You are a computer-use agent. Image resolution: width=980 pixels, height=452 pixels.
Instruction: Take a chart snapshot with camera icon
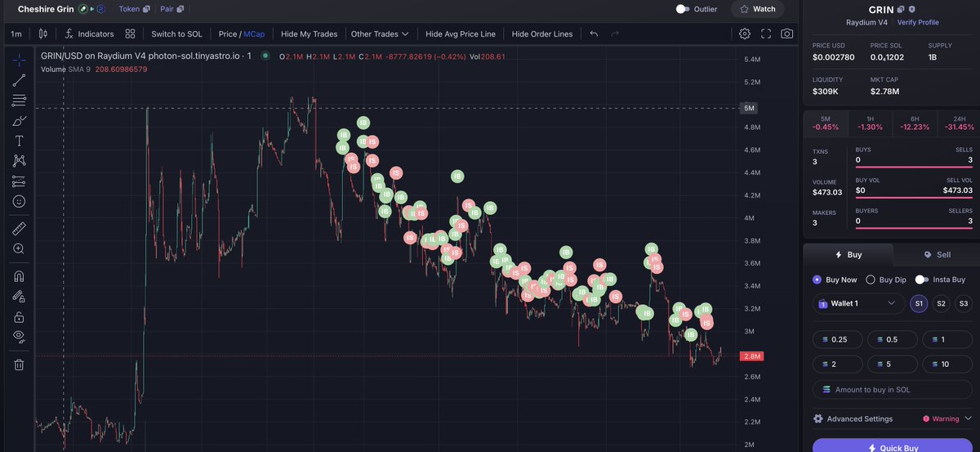[x=786, y=34]
